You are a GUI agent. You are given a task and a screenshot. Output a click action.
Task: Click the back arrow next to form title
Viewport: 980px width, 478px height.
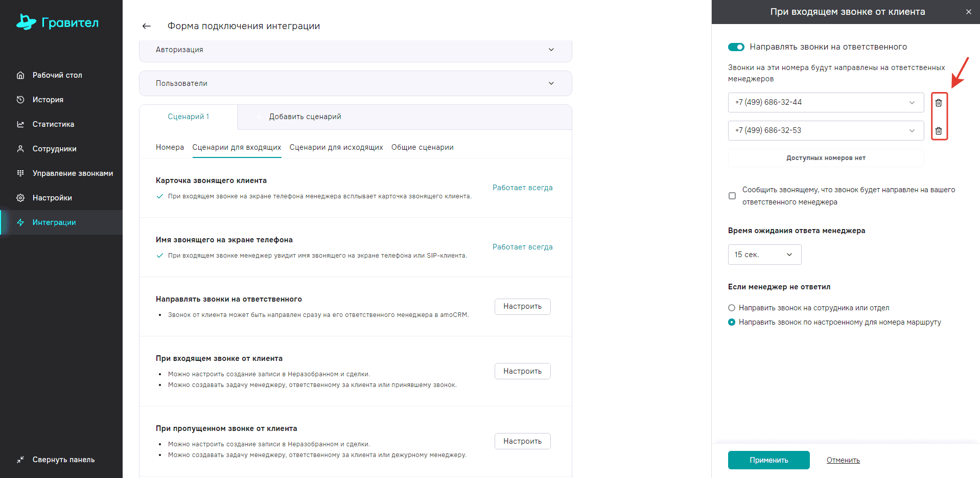147,26
